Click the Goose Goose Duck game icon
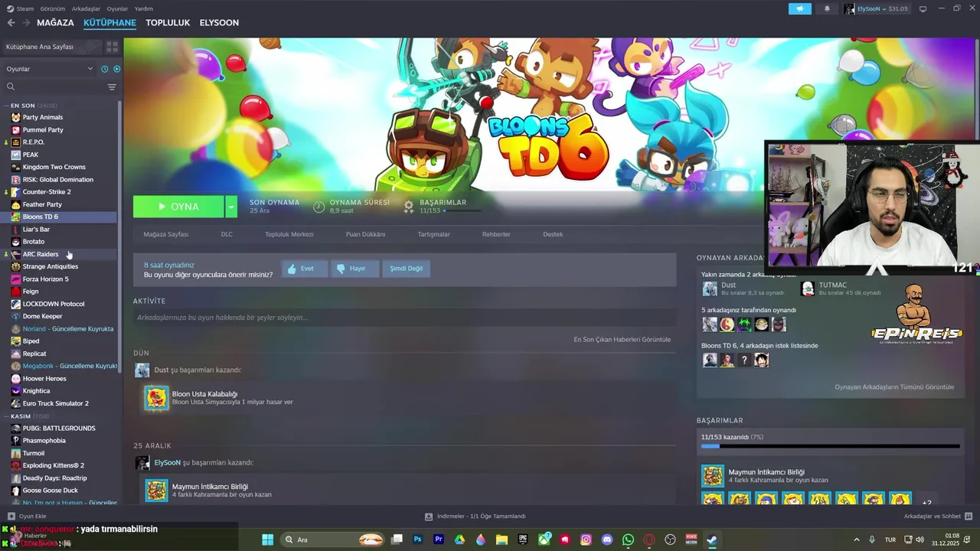This screenshot has height=551, width=980. coord(15,491)
